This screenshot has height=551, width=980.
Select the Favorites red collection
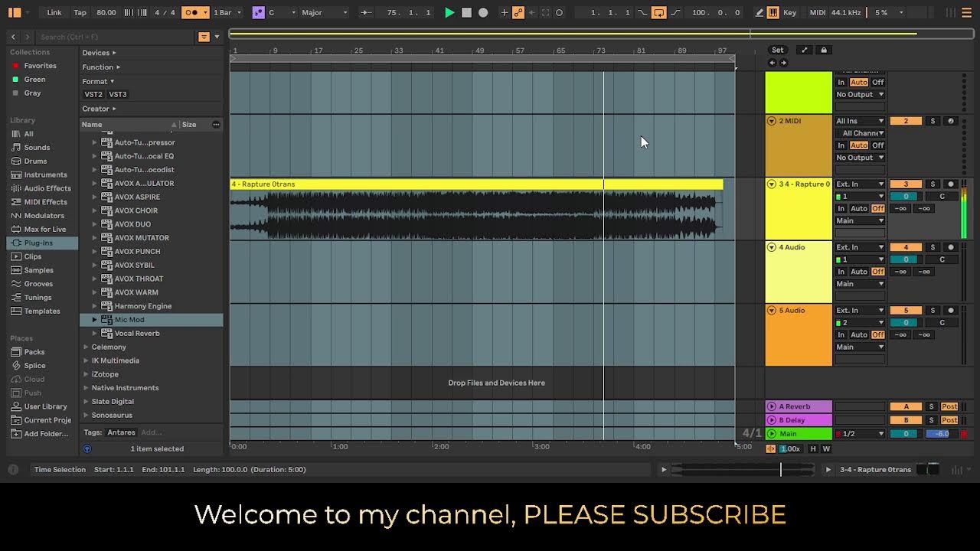click(40, 66)
